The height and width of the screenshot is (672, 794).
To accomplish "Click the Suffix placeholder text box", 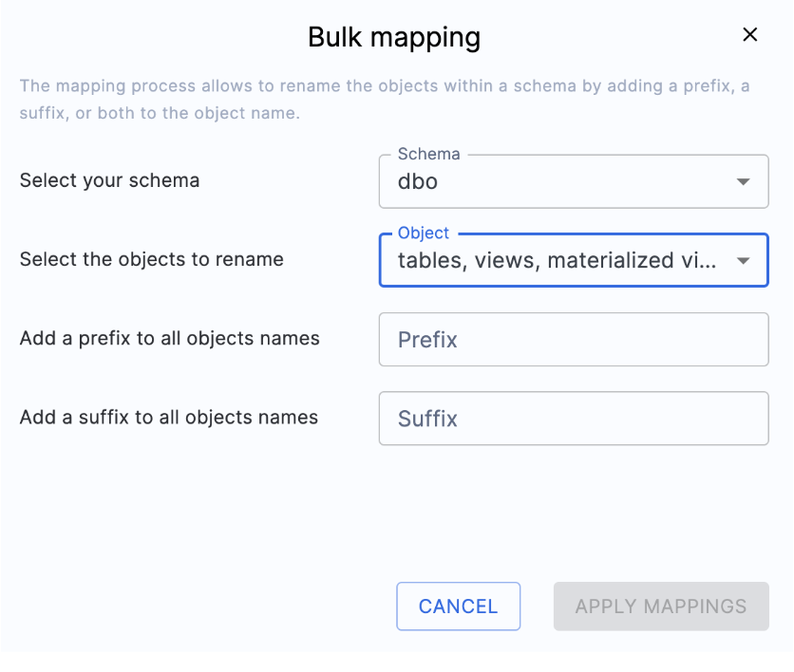I will click(x=574, y=418).
